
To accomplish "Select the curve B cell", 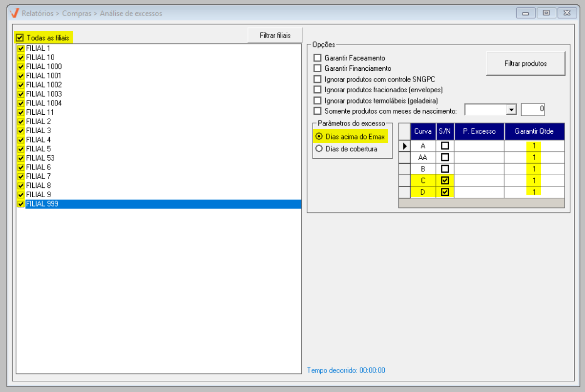I will 423,169.
